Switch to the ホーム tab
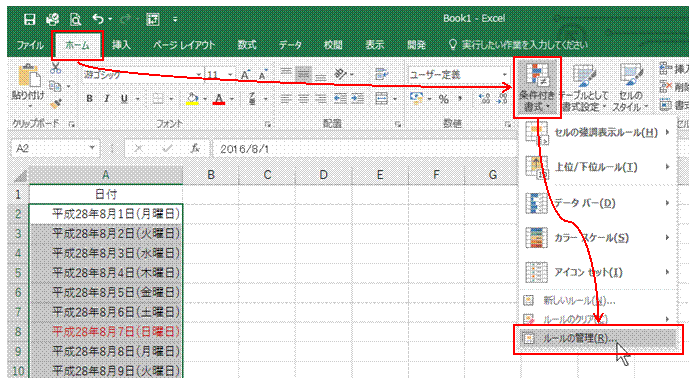This screenshot has width=698, height=385. (77, 45)
